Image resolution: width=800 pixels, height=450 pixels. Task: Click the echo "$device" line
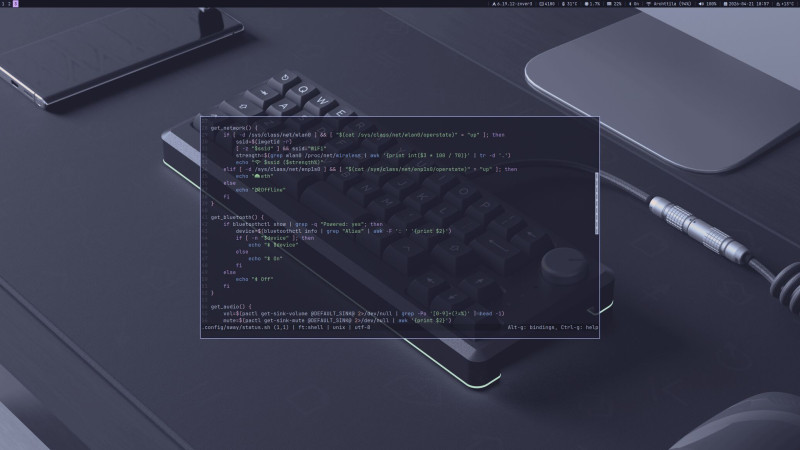click(x=273, y=245)
